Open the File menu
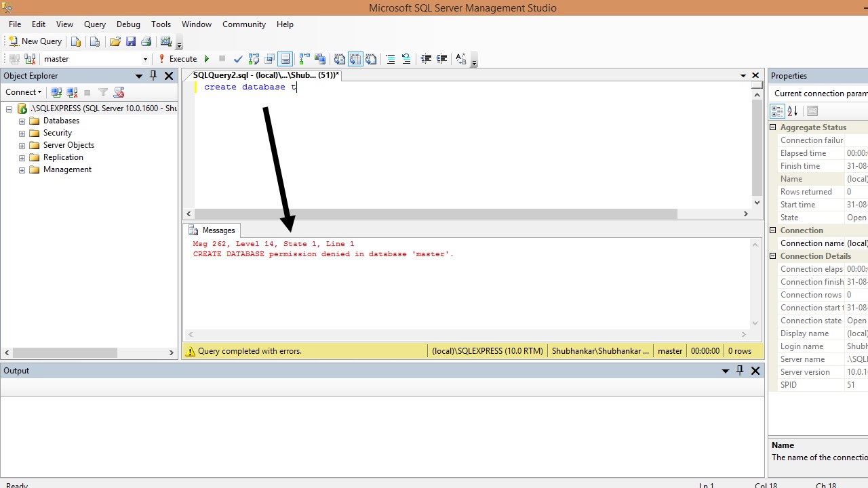The width and height of the screenshot is (868, 488). [15, 24]
